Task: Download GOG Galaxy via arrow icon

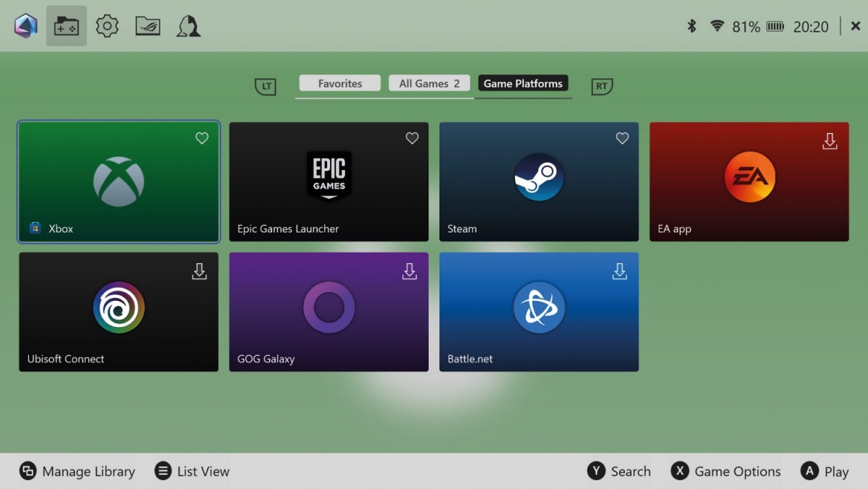Action: (x=409, y=271)
